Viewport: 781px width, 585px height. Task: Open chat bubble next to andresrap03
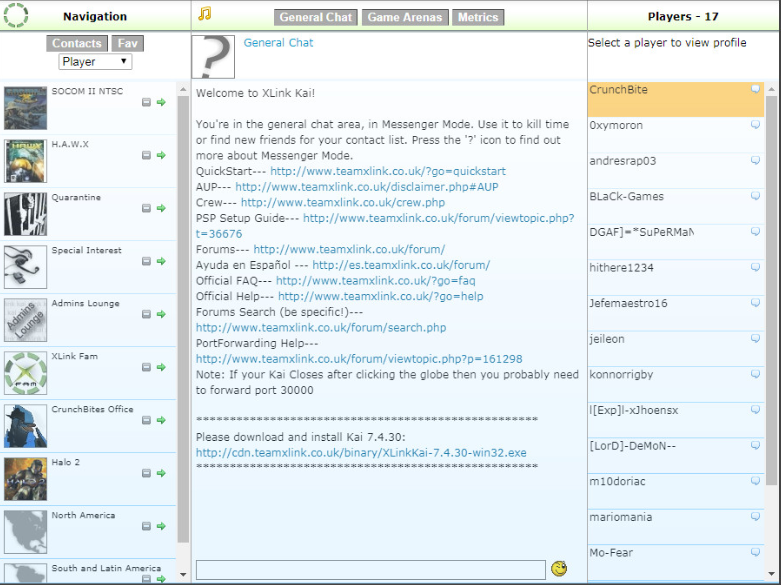(756, 160)
